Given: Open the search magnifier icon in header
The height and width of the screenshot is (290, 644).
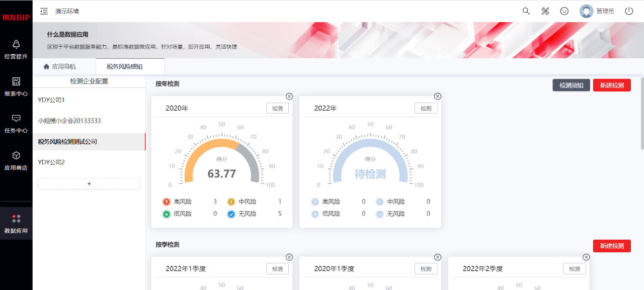Looking at the screenshot, I should 526,11.
